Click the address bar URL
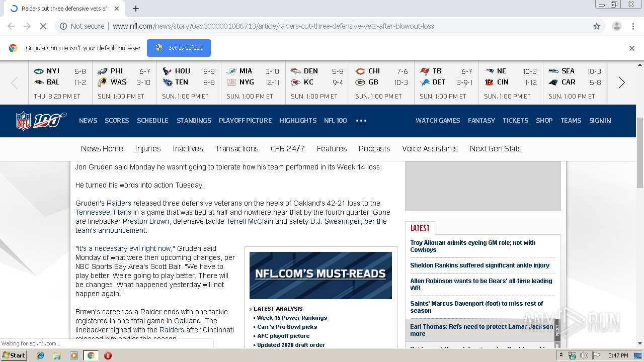 click(x=273, y=26)
